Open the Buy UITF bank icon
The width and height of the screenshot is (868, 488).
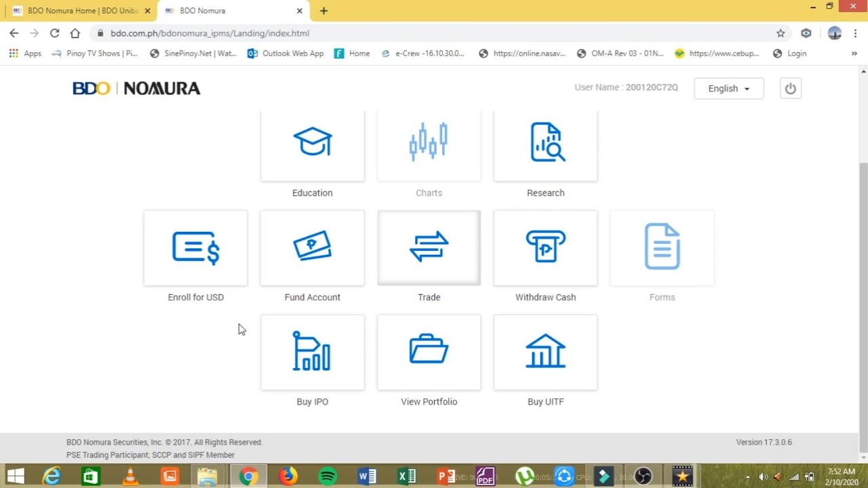[x=546, y=351]
